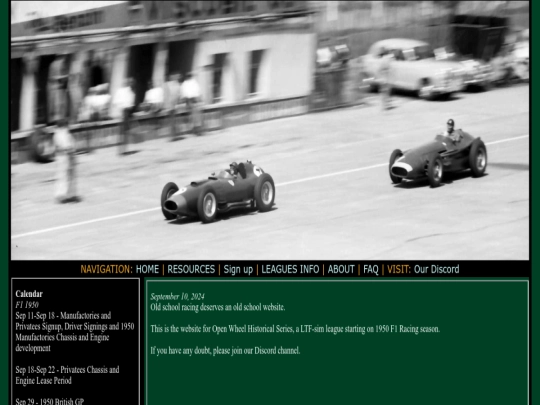Screen dimensions: 540x405
Task: Go to the RESOURCES page
Action: tap(191, 269)
